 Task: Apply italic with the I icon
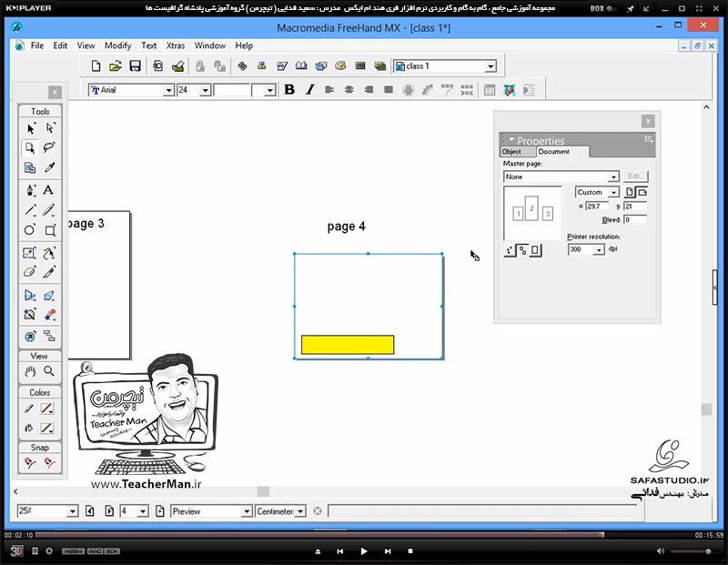(x=310, y=89)
